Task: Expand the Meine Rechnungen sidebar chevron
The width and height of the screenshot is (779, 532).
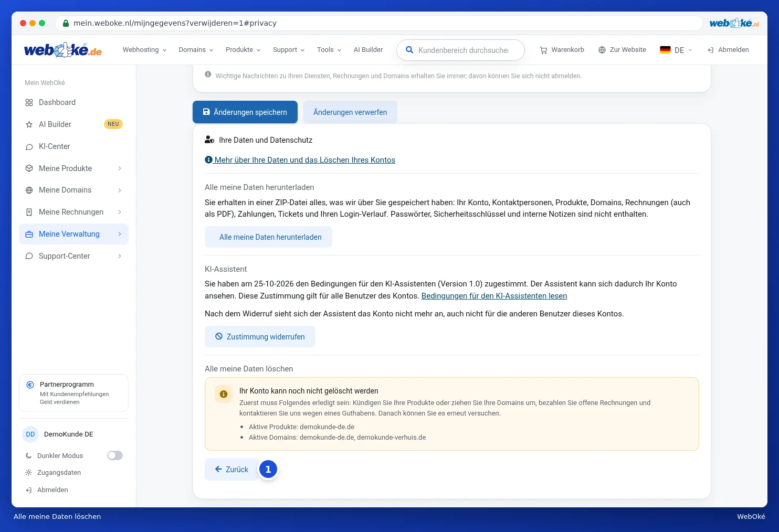Action: (120, 212)
